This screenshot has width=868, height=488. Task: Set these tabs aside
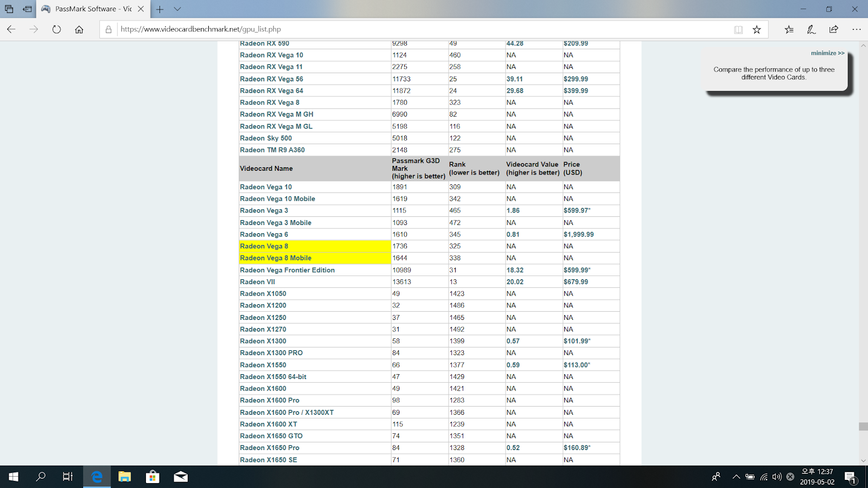[x=27, y=9]
